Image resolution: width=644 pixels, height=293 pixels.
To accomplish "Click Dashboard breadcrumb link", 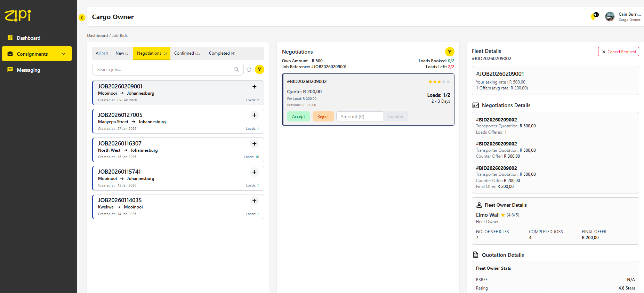I will [x=97, y=35].
